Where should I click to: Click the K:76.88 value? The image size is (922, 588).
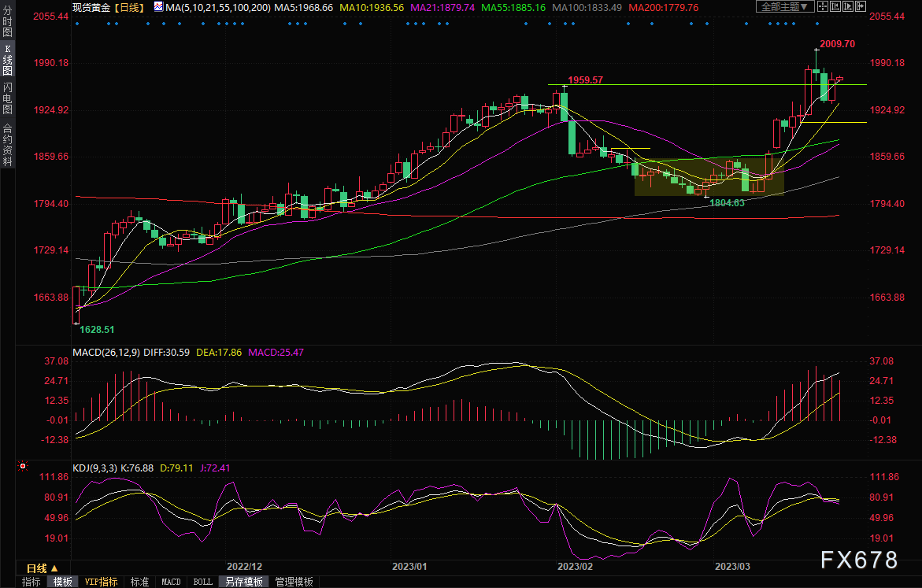[137, 468]
